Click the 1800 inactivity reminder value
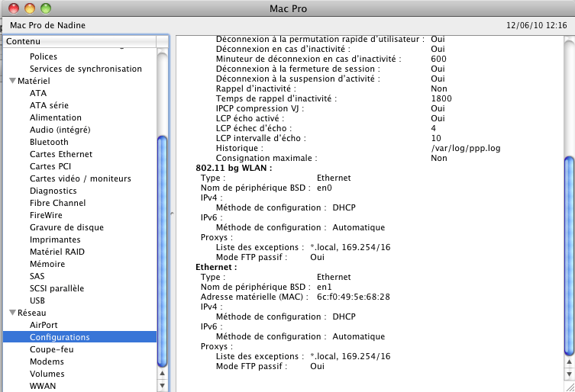575x392 pixels. click(441, 98)
